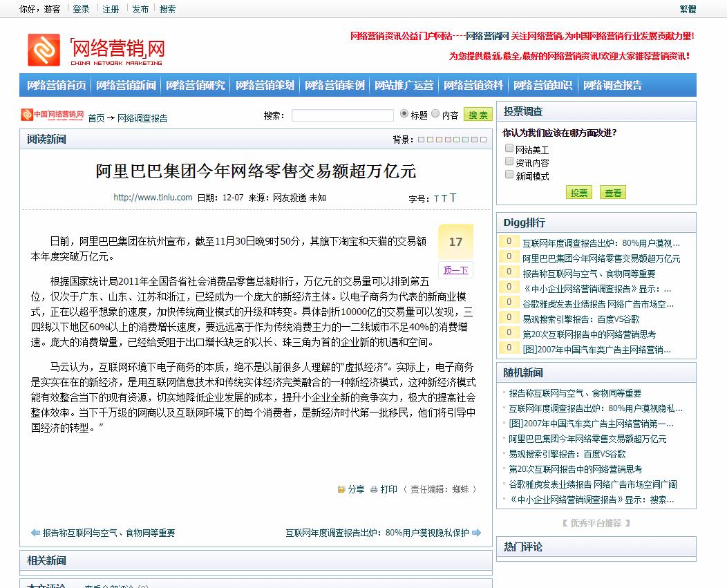This screenshot has height=588, width=727.
Task: Open the http://www.tinlu.com source link
Action: (153, 198)
